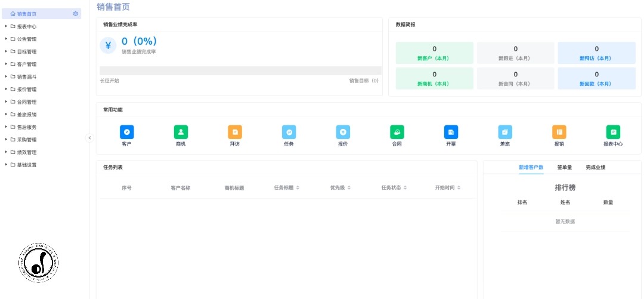Open the 客户 shortcut icon
Image resolution: width=644 pixels, height=299 pixels.
[x=126, y=132]
